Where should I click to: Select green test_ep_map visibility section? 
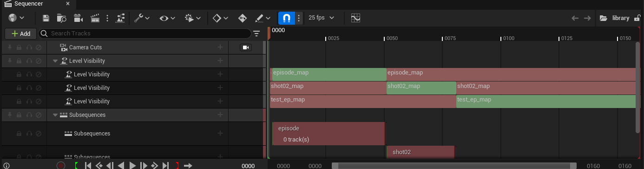(545, 101)
